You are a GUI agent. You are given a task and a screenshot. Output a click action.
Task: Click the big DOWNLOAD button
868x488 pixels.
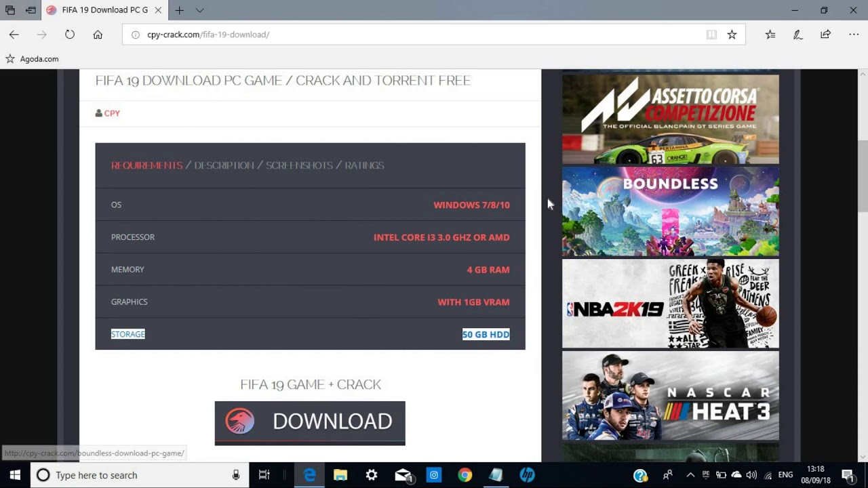point(310,423)
